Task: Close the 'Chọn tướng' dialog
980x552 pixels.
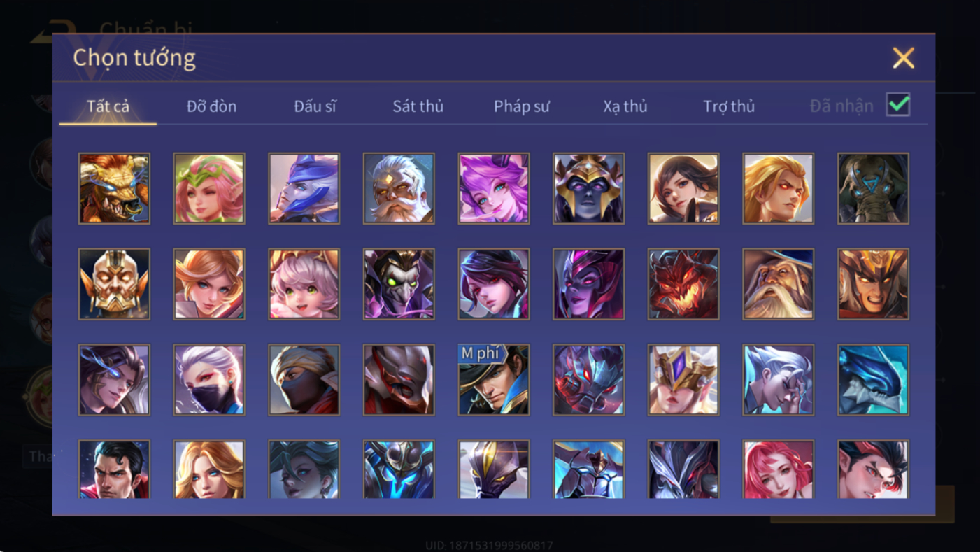Action: [904, 57]
